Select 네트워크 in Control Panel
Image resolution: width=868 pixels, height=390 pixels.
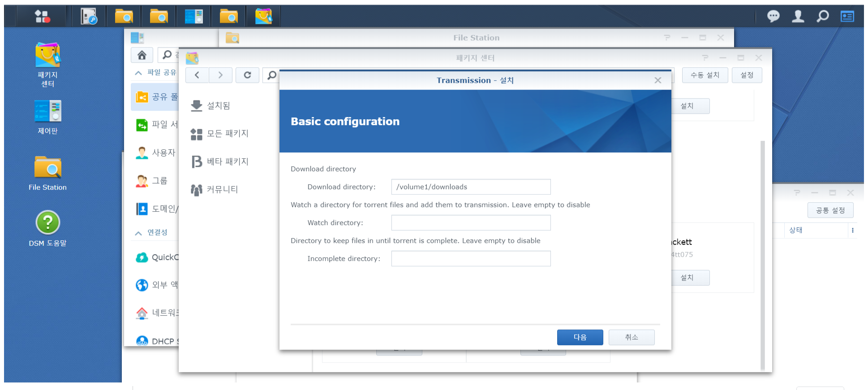(156, 313)
